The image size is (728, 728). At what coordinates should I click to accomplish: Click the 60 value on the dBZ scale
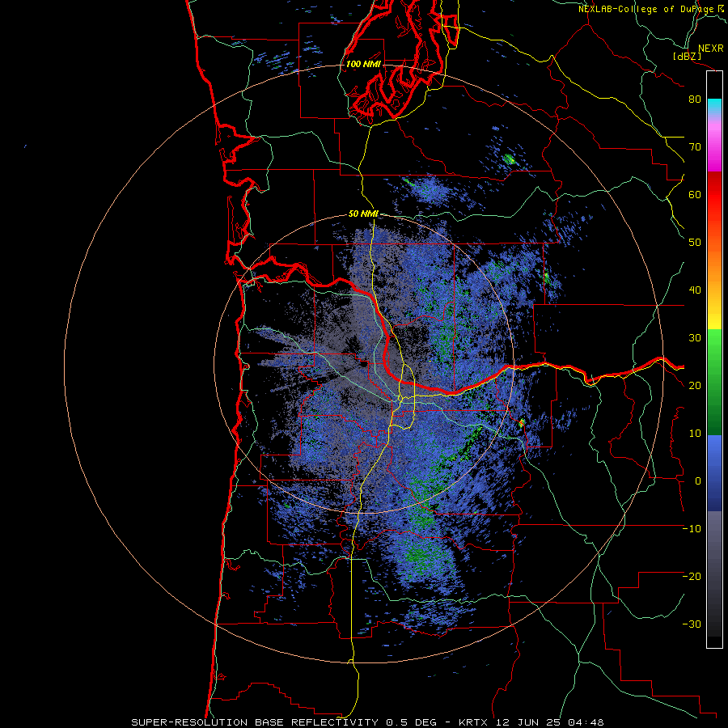(x=695, y=195)
